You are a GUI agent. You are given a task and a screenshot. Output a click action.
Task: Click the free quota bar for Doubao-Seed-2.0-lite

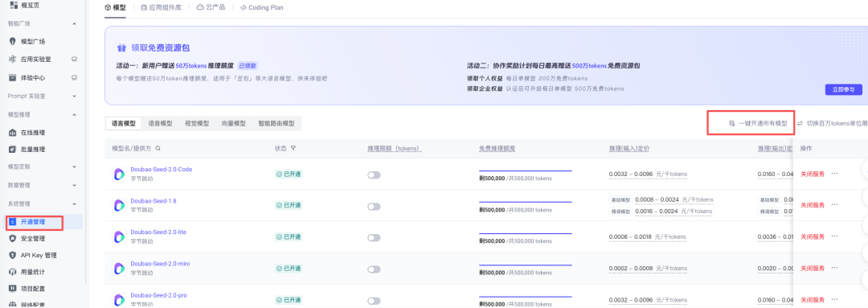point(525,234)
